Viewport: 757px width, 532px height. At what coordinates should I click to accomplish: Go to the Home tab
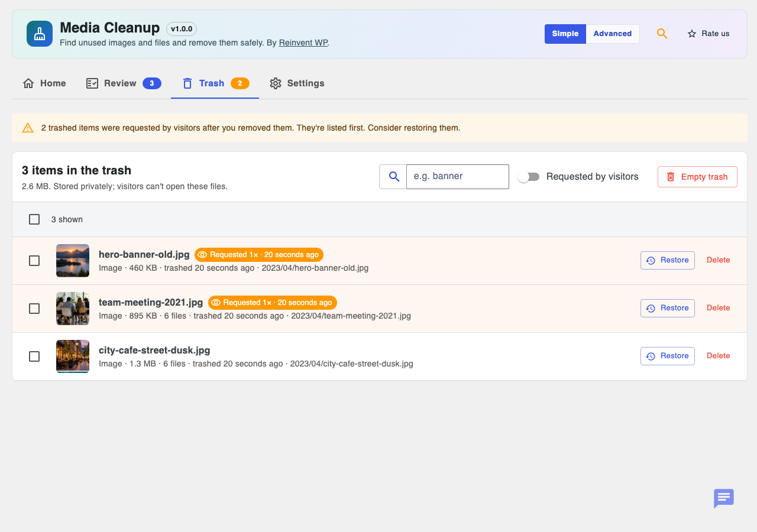click(x=44, y=83)
